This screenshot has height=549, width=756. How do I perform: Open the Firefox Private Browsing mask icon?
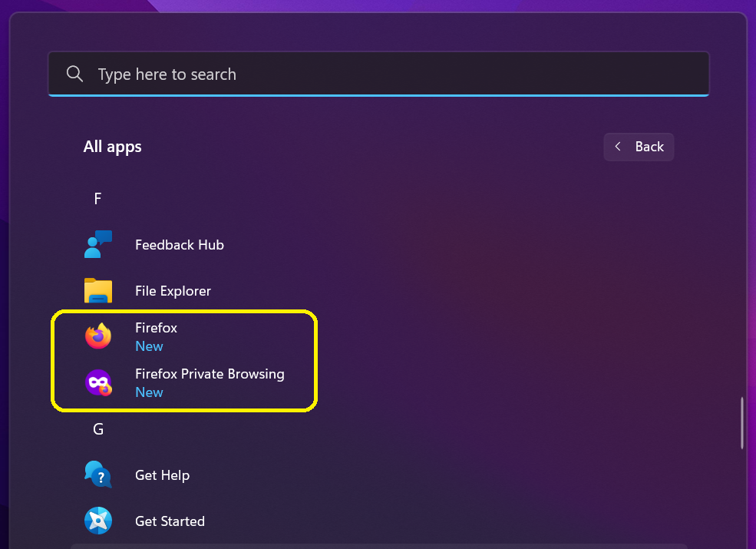[x=98, y=382]
